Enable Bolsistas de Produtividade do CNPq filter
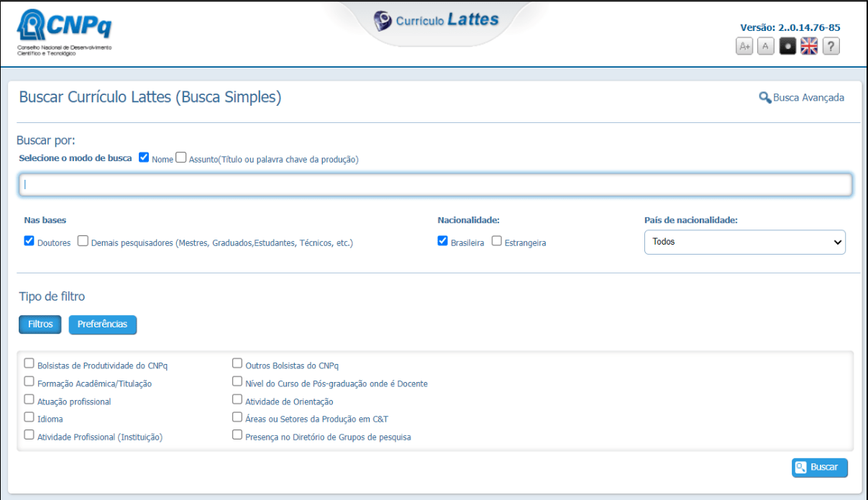868x500 pixels. tap(29, 363)
